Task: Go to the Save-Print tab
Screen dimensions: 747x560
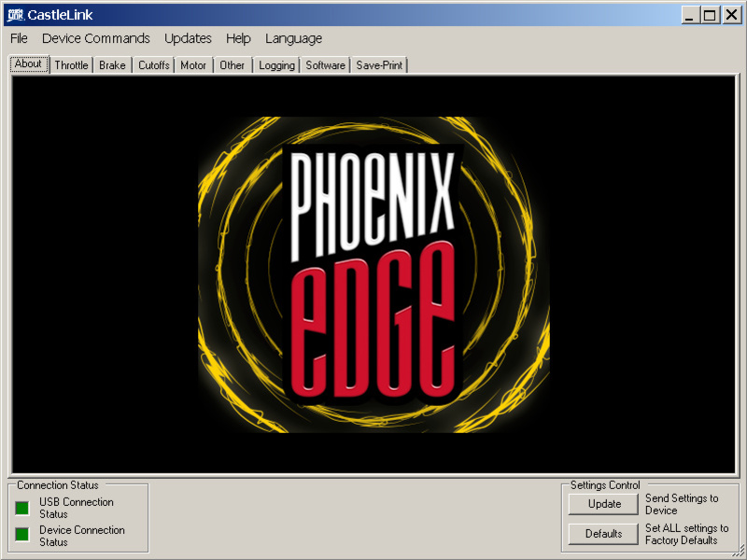Action: pyautogui.click(x=379, y=65)
